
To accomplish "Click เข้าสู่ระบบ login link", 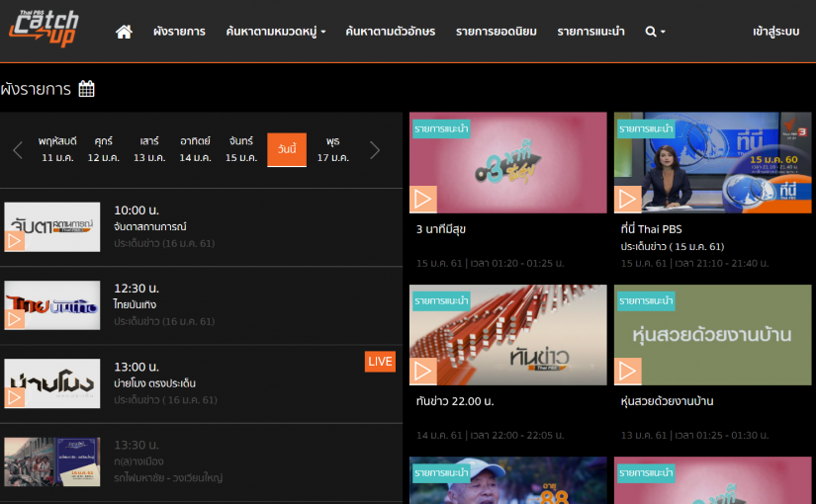I will point(775,32).
